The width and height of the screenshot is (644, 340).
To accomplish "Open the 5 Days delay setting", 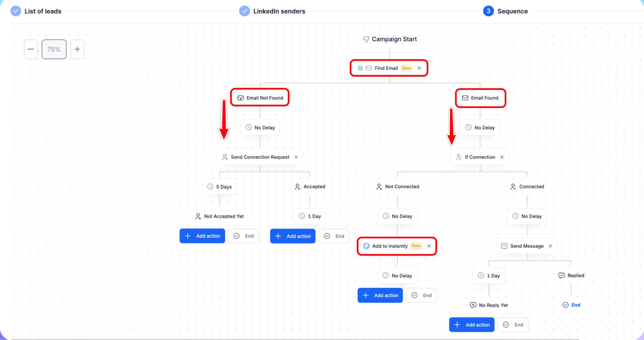I will pyautogui.click(x=219, y=187).
